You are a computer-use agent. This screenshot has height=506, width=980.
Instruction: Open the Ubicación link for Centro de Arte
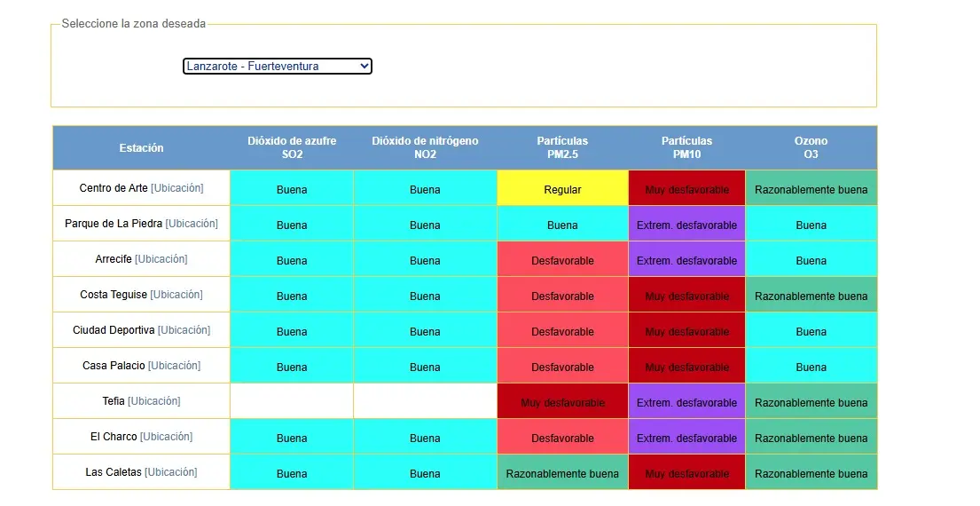pos(177,188)
